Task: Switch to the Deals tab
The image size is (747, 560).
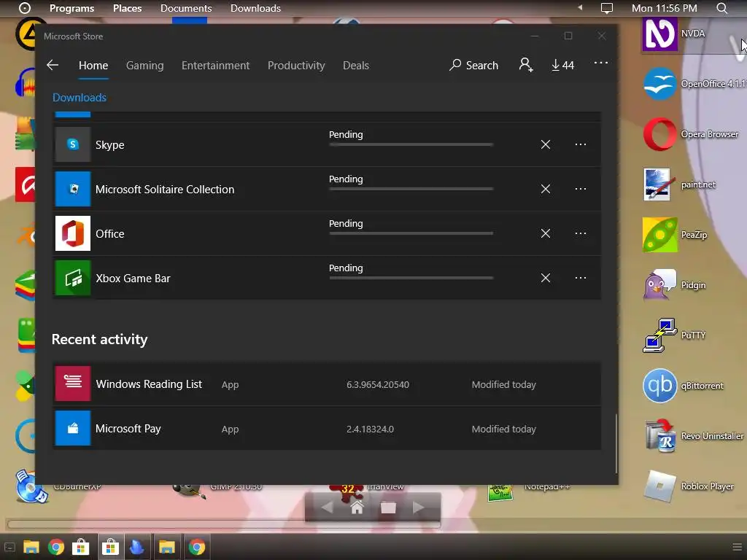Action: tap(356, 65)
